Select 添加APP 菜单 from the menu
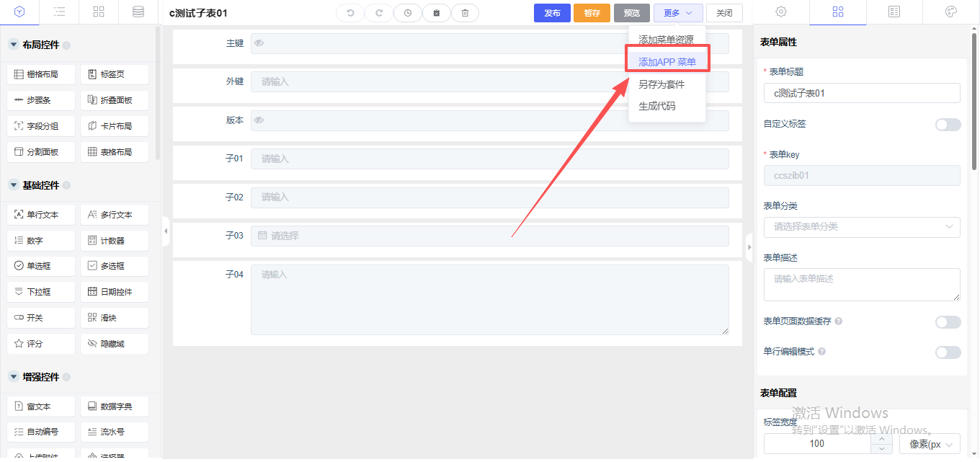 point(667,62)
